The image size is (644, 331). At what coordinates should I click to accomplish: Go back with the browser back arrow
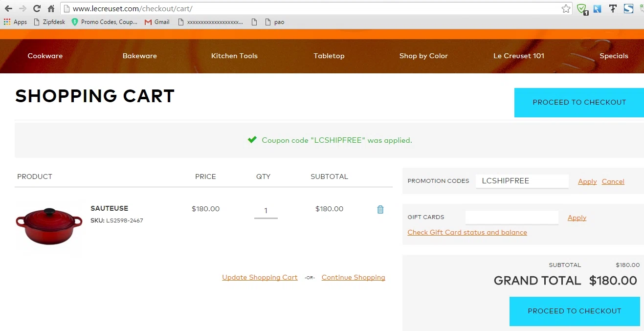pyautogui.click(x=8, y=9)
